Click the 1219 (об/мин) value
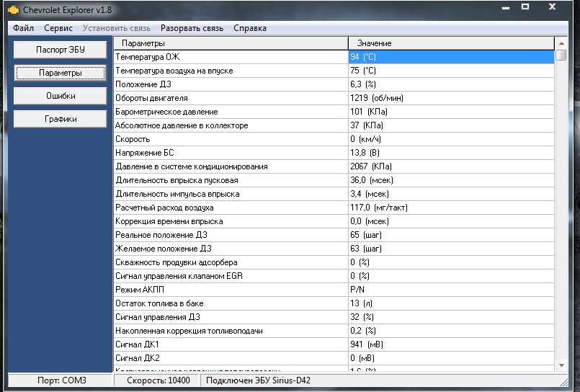 (377, 98)
